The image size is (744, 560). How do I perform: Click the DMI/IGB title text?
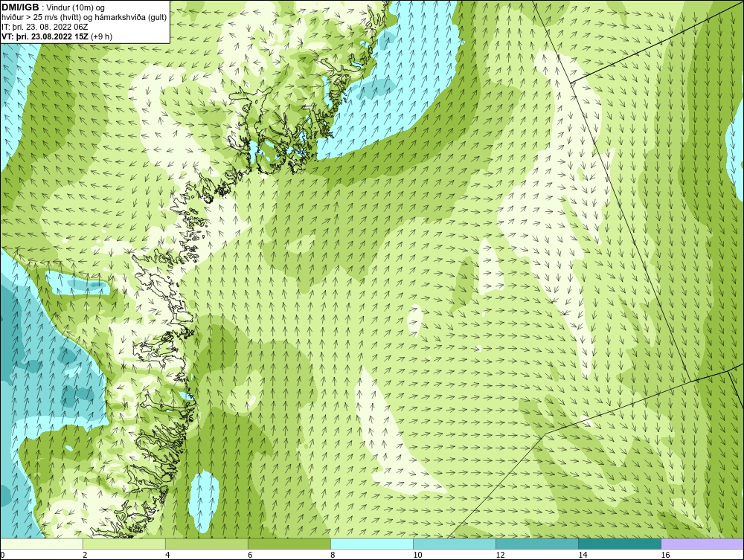coord(20,7)
